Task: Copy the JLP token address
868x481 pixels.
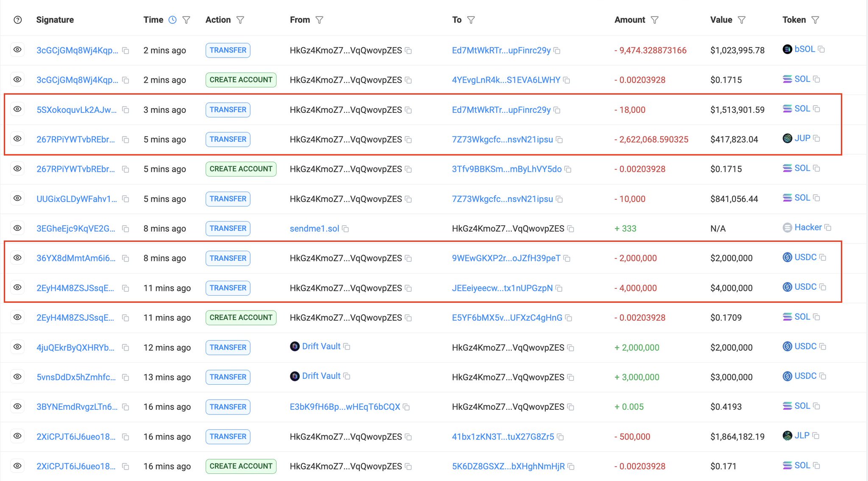Action: coord(816,436)
